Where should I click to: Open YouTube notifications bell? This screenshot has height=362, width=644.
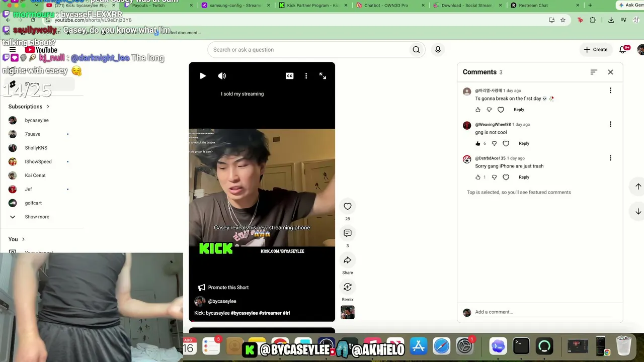(623, 50)
